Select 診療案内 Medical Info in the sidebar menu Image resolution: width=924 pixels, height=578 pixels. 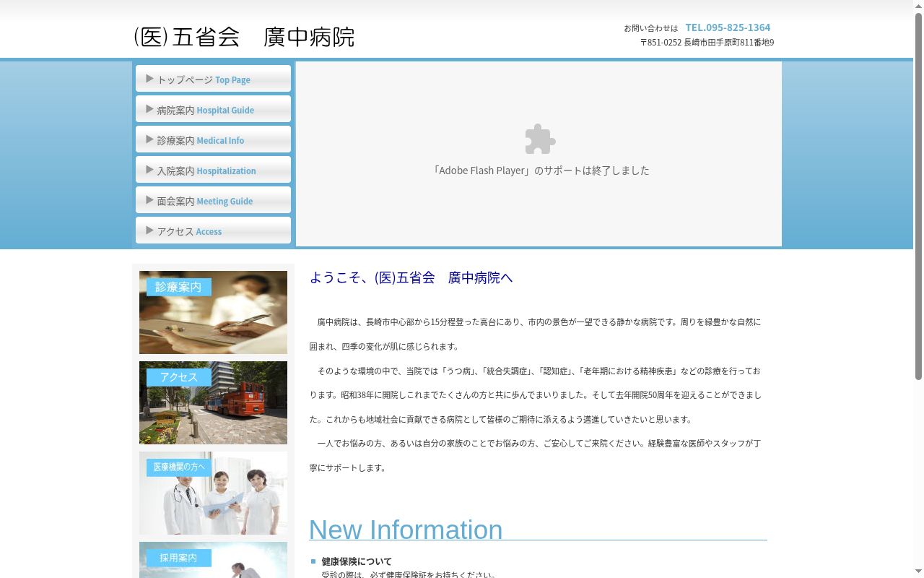tap(213, 139)
